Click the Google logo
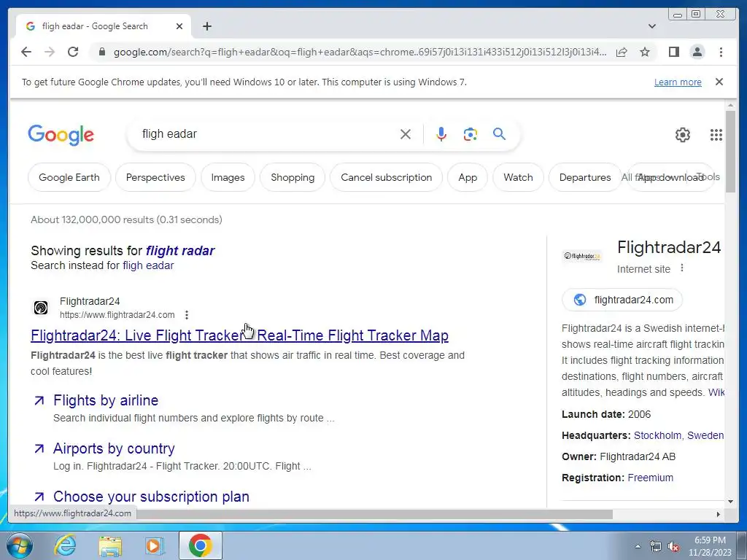The height and width of the screenshot is (560, 747). tap(61, 135)
